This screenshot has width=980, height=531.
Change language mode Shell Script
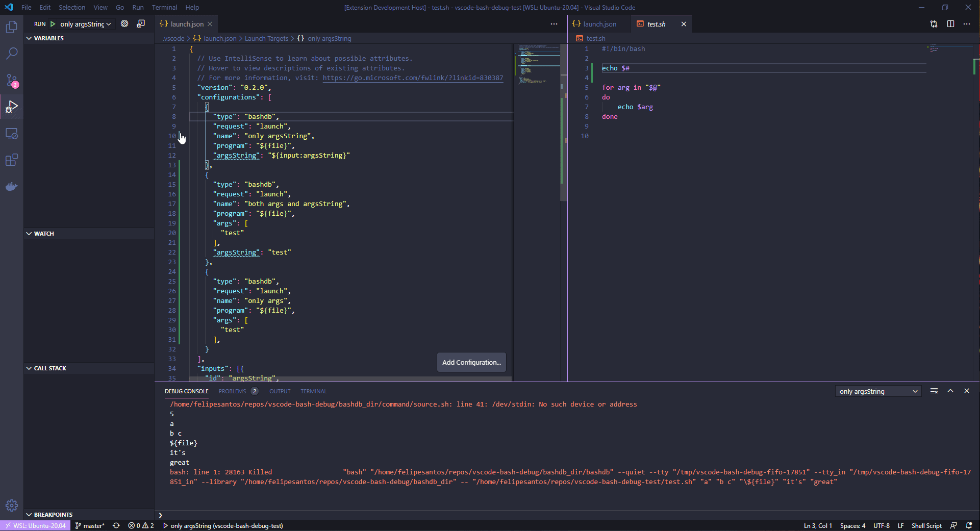[x=926, y=525]
